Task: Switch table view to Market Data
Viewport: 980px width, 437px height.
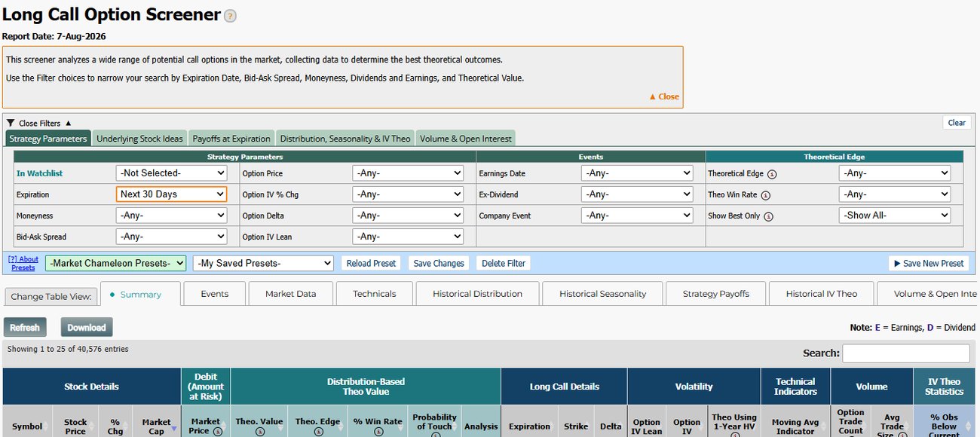Action: pyautogui.click(x=290, y=294)
